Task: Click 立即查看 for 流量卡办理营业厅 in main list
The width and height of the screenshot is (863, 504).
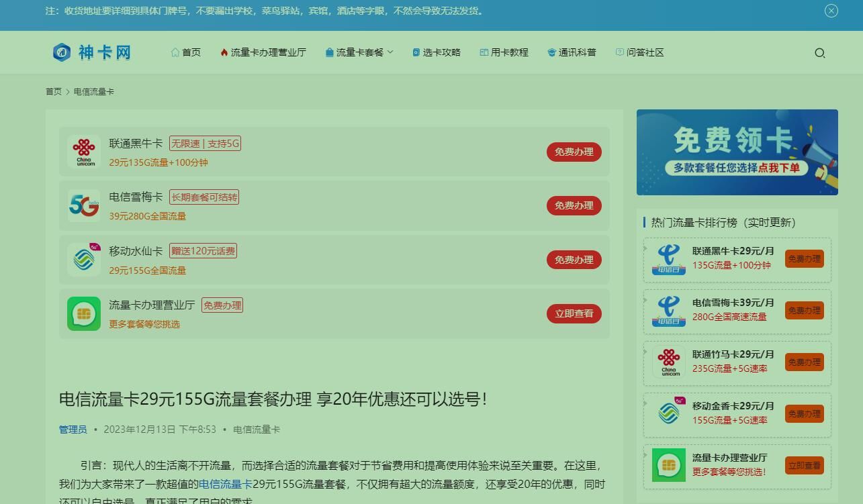Action: [x=574, y=313]
